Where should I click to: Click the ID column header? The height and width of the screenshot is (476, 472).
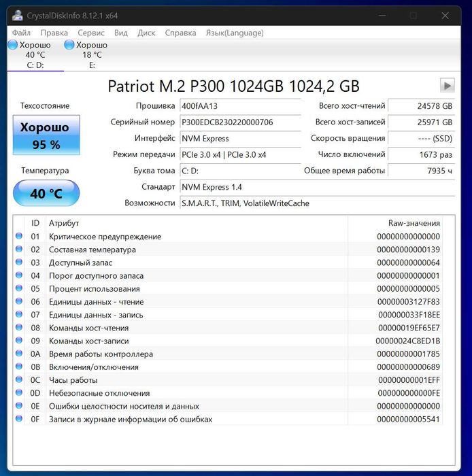pos(35,223)
